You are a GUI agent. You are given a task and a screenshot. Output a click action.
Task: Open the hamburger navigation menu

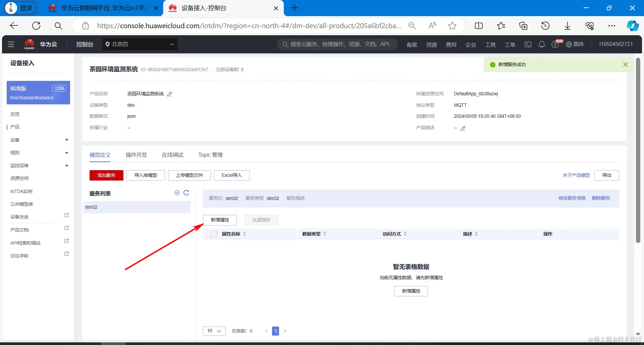coord(11,44)
